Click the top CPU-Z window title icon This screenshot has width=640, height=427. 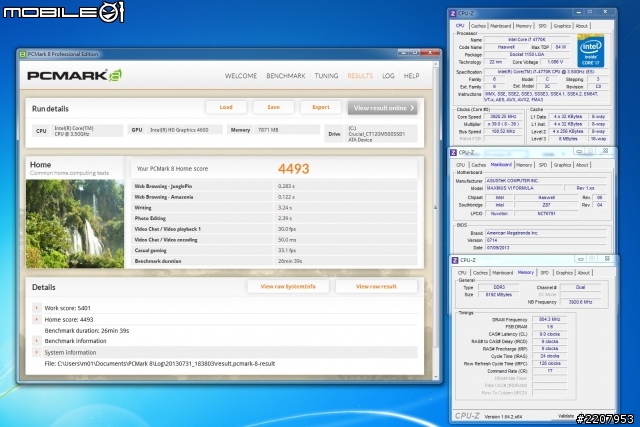point(452,13)
